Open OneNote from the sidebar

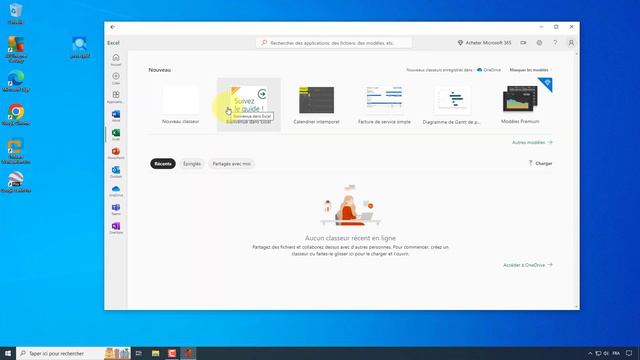coord(116,228)
